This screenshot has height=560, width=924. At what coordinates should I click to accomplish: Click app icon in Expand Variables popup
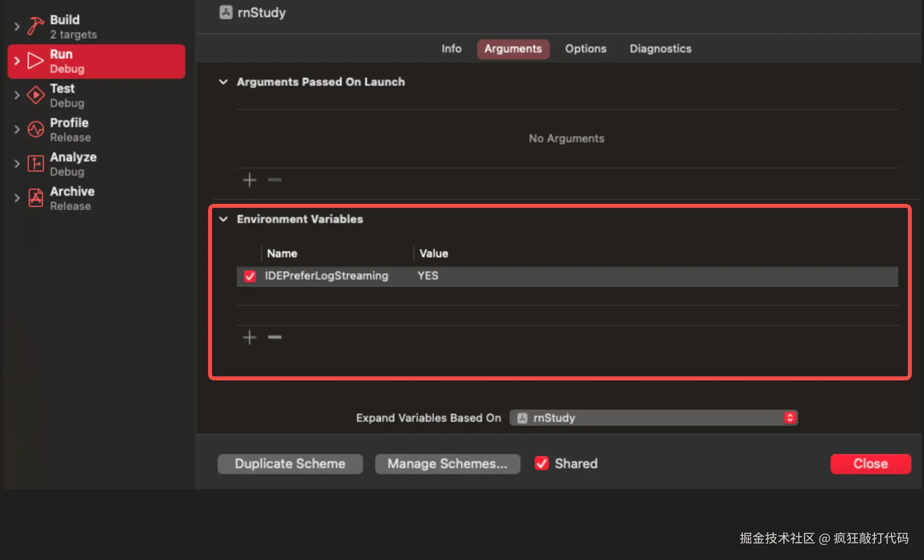click(x=523, y=418)
